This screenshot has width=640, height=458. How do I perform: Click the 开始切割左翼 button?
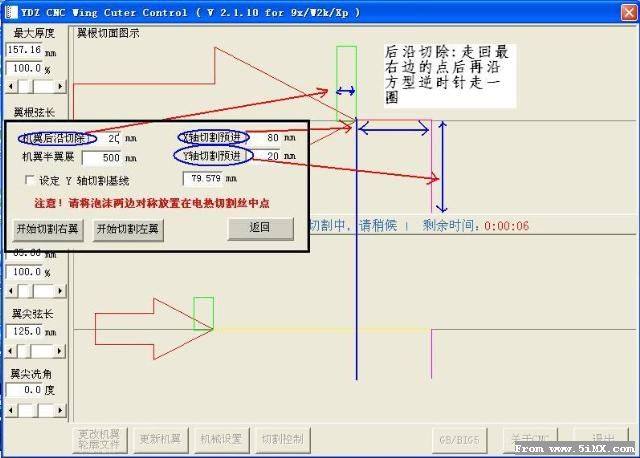(x=128, y=230)
